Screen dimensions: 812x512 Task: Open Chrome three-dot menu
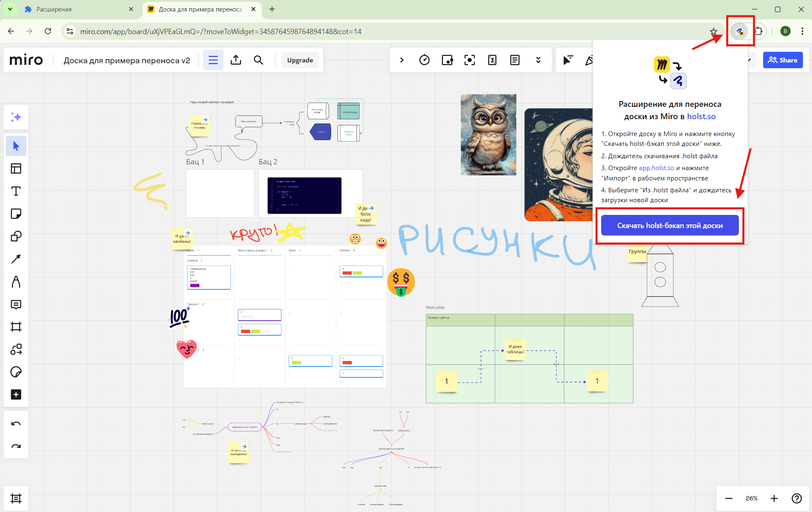tap(802, 31)
